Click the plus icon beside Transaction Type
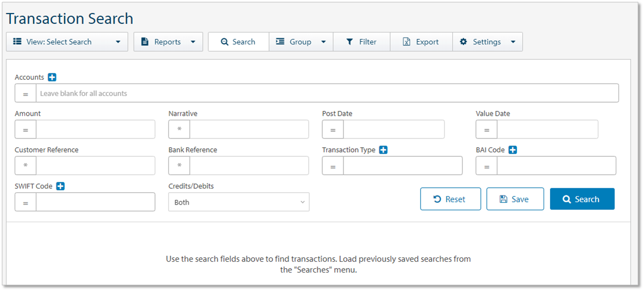 [383, 150]
